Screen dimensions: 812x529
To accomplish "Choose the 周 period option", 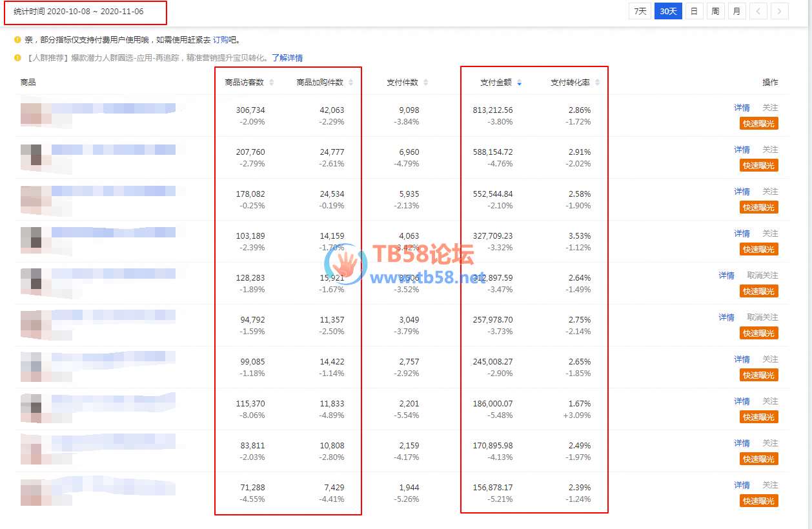I will (x=715, y=11).
